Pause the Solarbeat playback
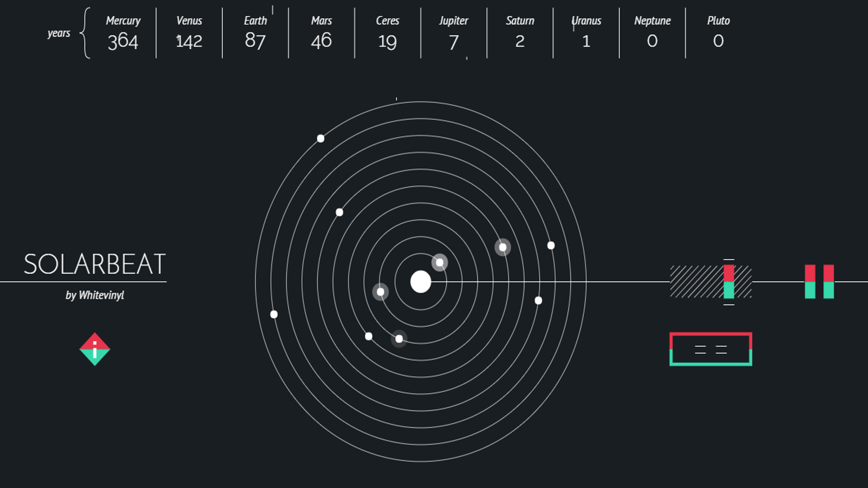The height and width of the screenshot is (488, 868). pyautogui.click(x=819, y=282)
